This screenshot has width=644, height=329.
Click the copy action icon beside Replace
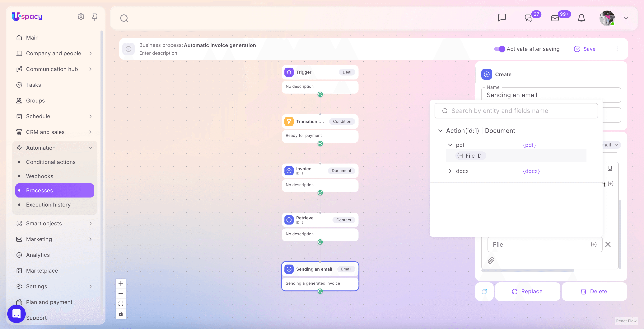(x=484, y=291)
